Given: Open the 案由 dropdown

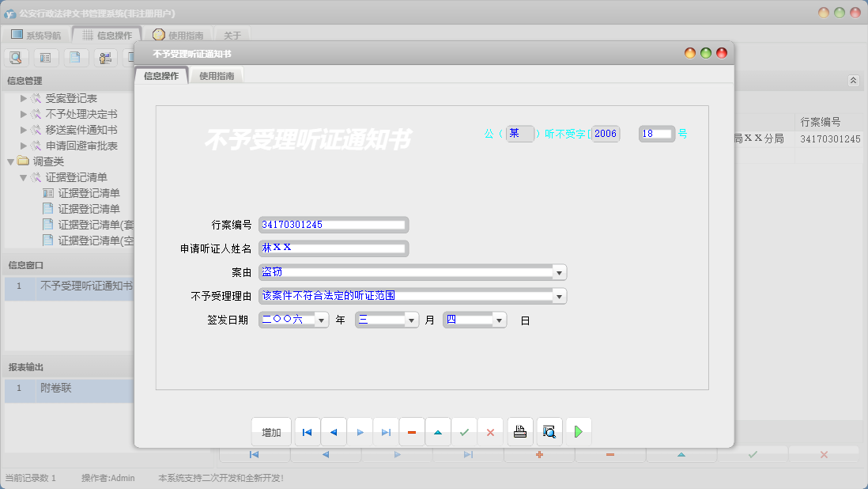Looking at the screenshot, I should 560,271.
